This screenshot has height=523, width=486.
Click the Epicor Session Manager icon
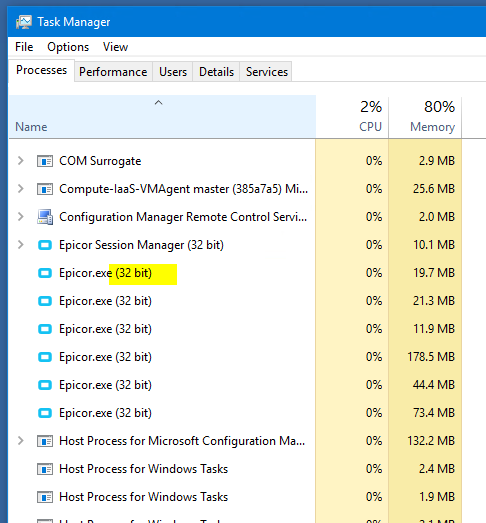pos(45,245)
